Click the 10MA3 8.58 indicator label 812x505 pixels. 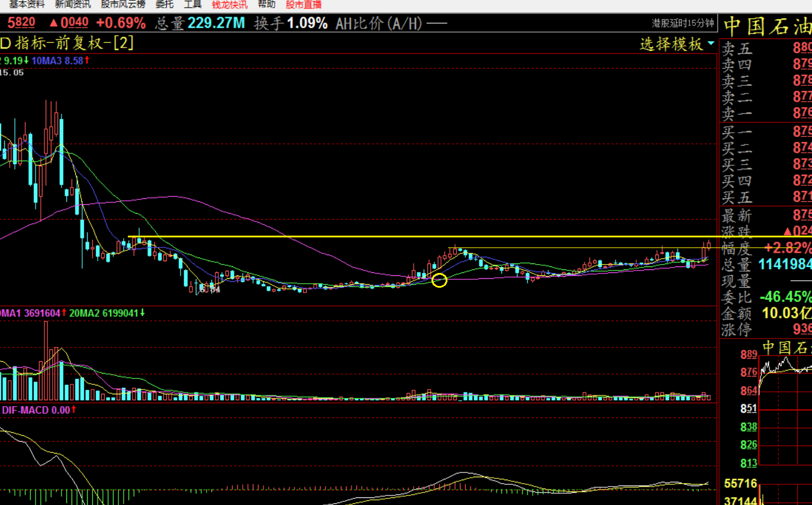pos(60,60)
